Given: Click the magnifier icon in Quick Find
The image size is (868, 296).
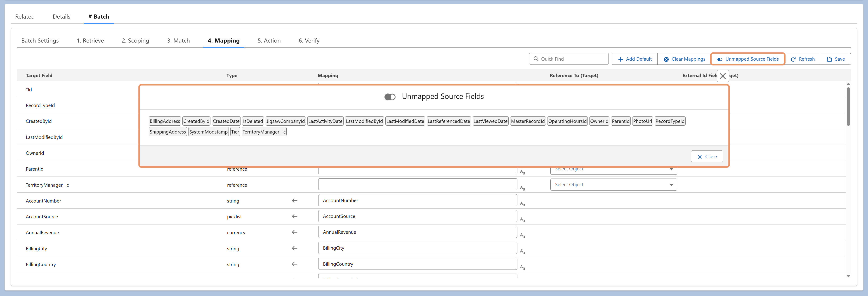Looking at the screenshot, I should [536, 59].
